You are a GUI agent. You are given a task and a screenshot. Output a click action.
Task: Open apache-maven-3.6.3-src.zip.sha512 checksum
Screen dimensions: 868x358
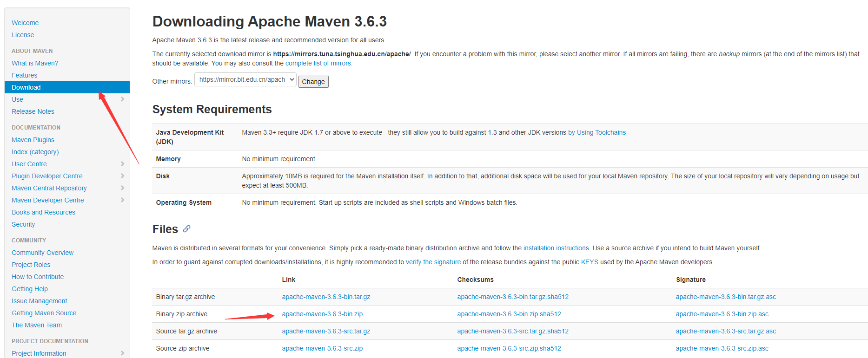click(x=509, y=348)
